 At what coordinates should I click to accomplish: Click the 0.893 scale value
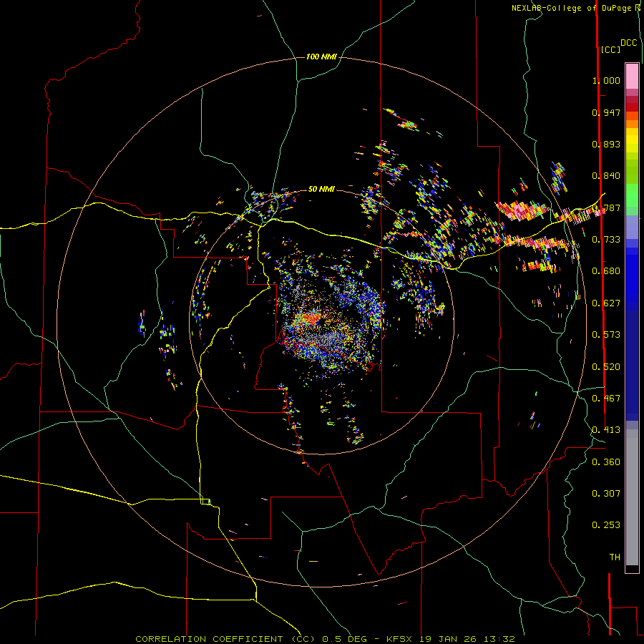[606, 144]
